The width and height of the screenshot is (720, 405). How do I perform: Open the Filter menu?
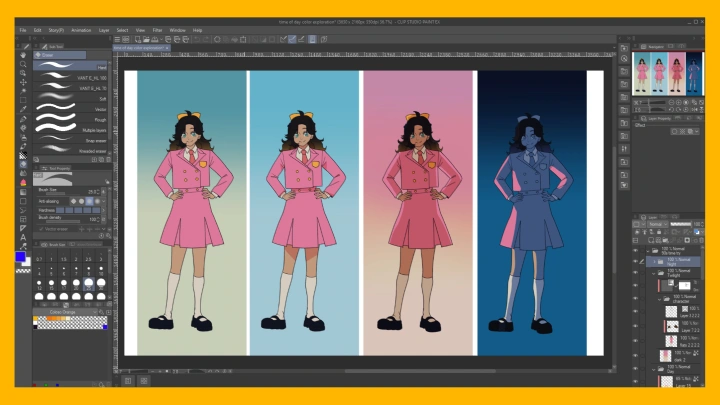[x=158, y=30]
